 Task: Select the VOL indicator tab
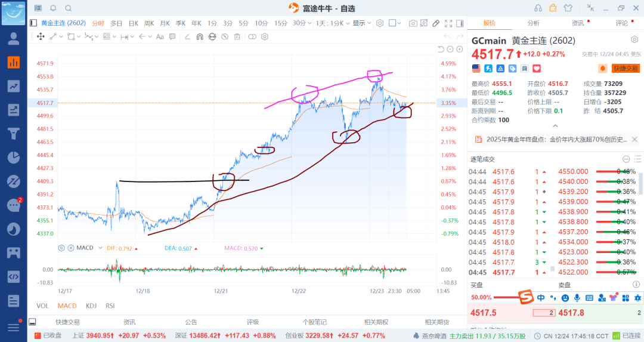[x=42, y=306]
